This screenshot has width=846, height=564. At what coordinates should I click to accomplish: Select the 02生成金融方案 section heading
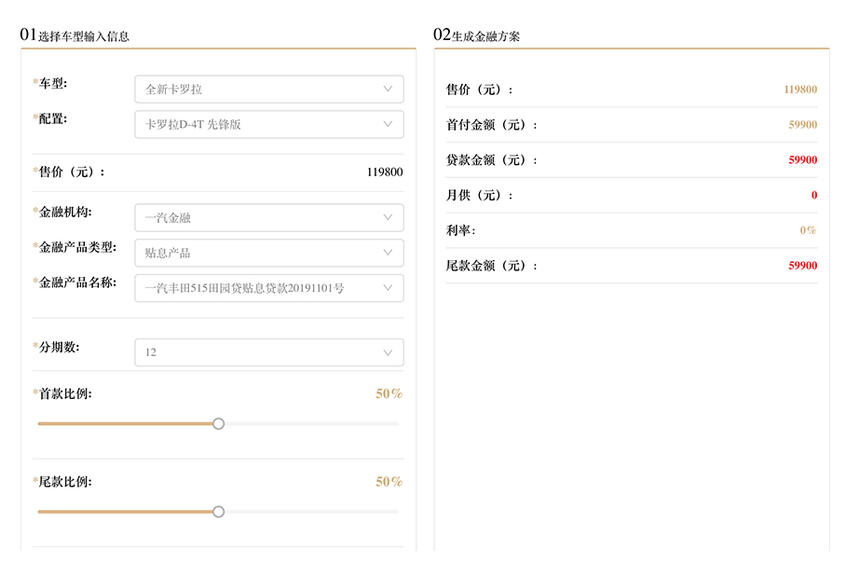tap(476, 35)
